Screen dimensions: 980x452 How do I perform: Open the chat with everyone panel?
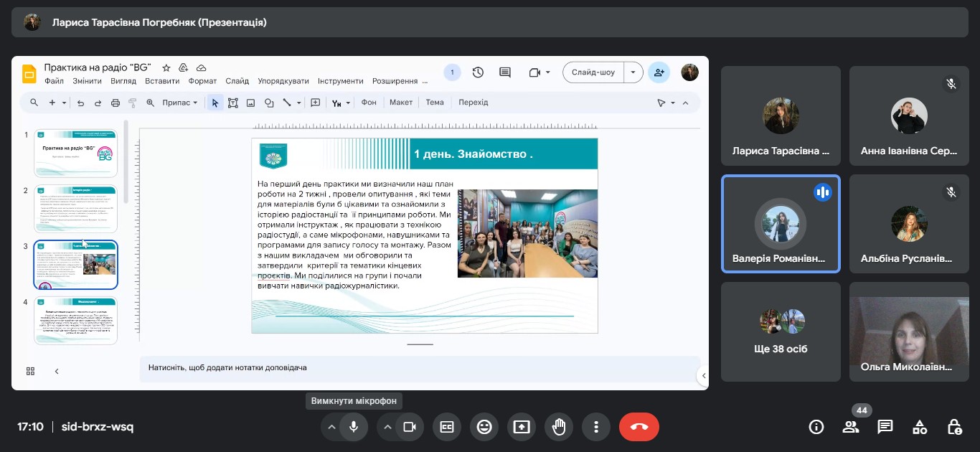pyautogui.click(x=885, y=427)
